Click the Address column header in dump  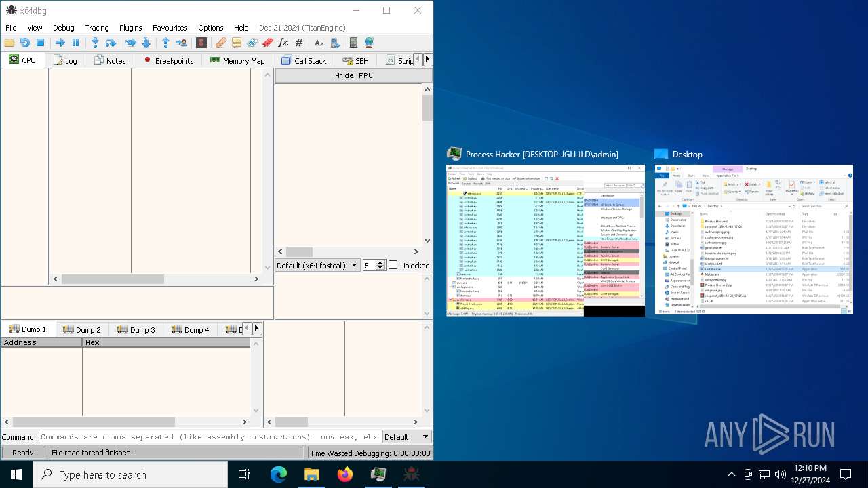tap(41, 342)
